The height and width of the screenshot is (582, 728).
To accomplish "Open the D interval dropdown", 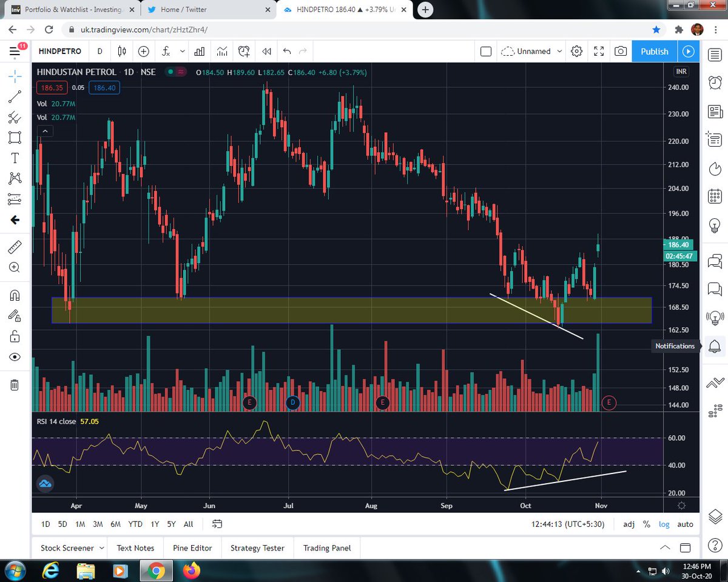I will (99, 52).
